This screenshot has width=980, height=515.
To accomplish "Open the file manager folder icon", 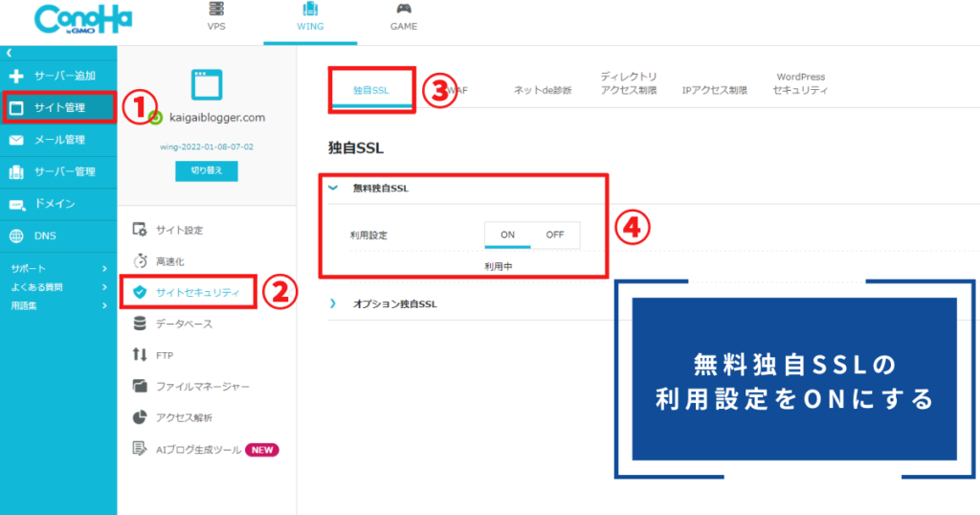I will click(x=140, y=387).
